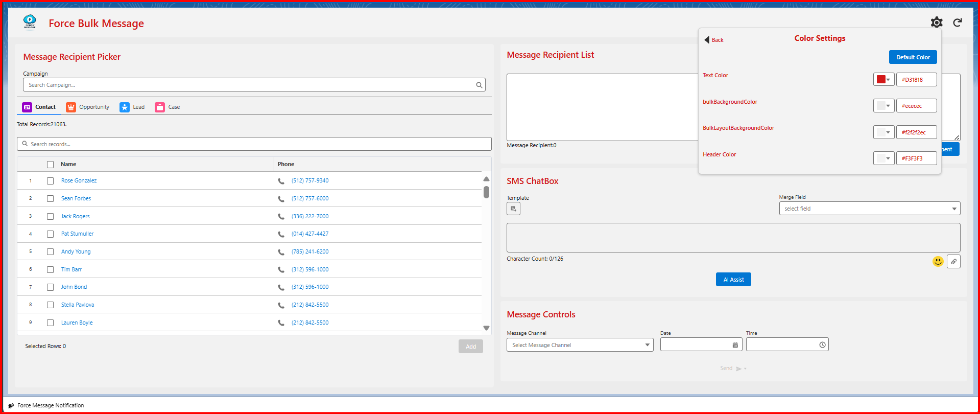Click the attachment paperclip icon
This screenshot has width=980, height=414.
pyautogui.click(x=953, y=262)
